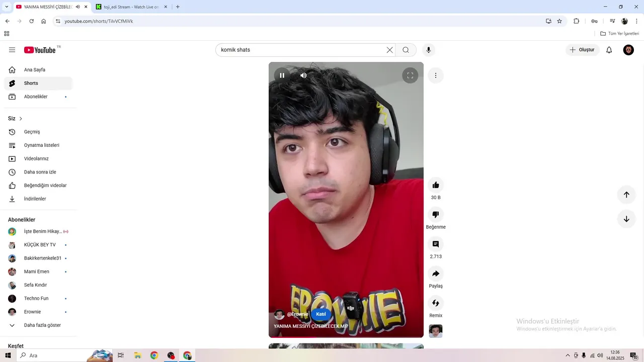Open Tüm Yer İşaretleri folder

[620, 34]
